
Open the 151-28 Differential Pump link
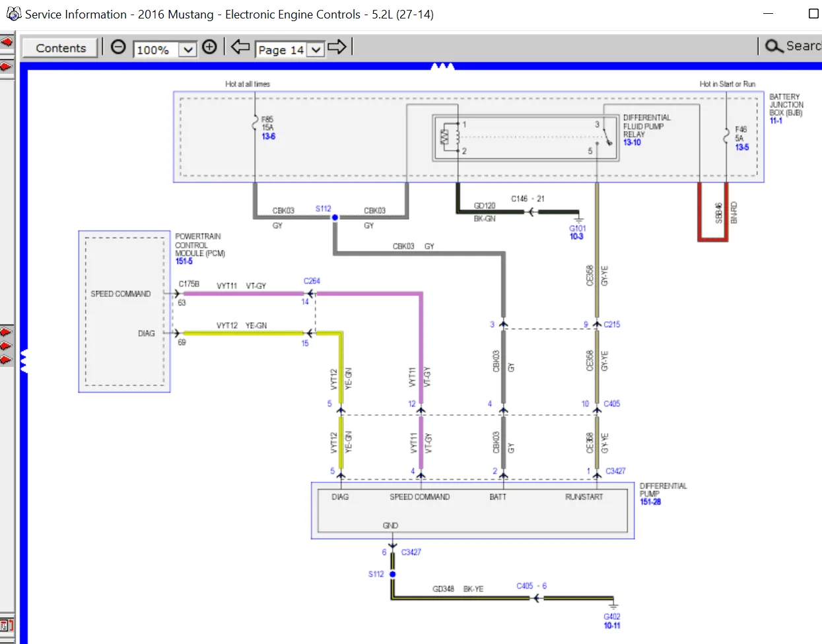click(650, 502)
